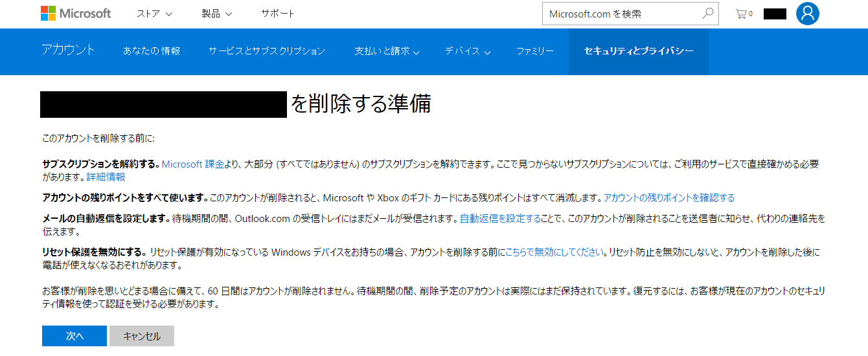Click the 次へ button

(74, 336)
